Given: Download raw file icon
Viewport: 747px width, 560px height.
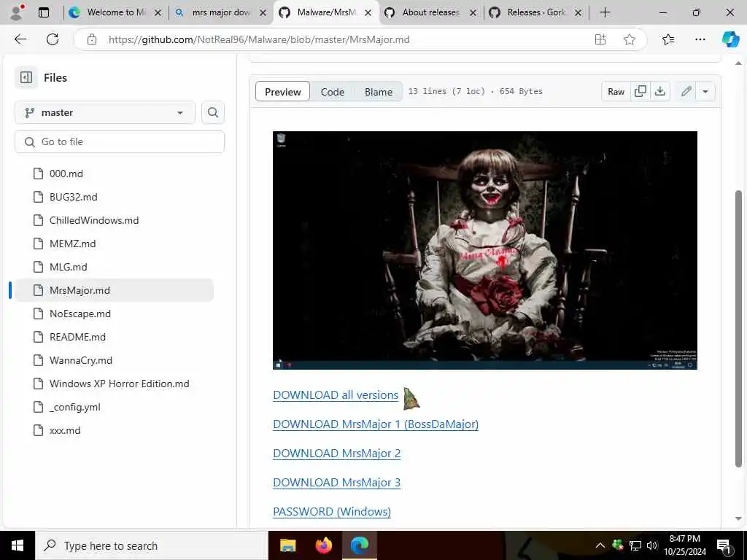Looking at the screenshot, I should point(659,91).
